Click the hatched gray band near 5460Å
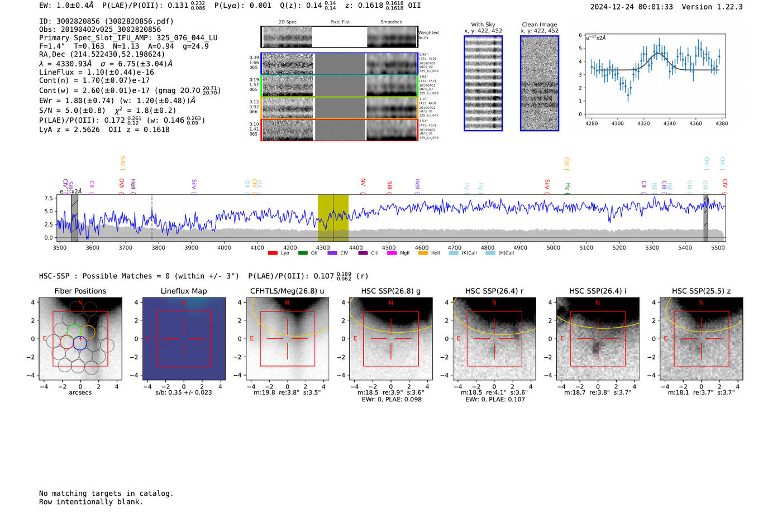 point(705,218)
